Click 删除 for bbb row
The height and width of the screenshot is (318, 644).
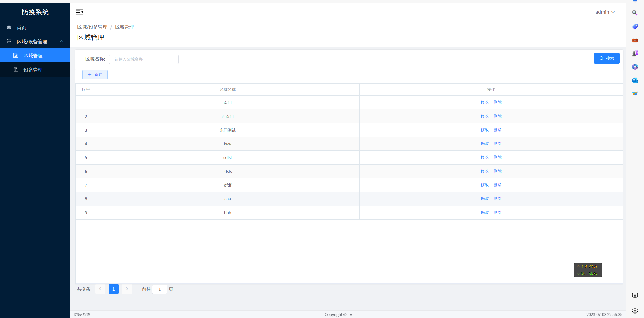click(x=498, y=213)
